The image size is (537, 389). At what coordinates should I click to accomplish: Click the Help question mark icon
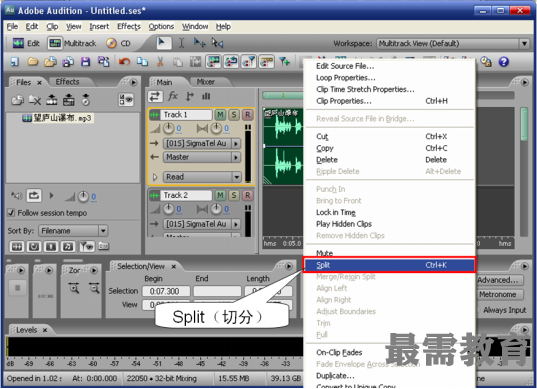point(503,62)
